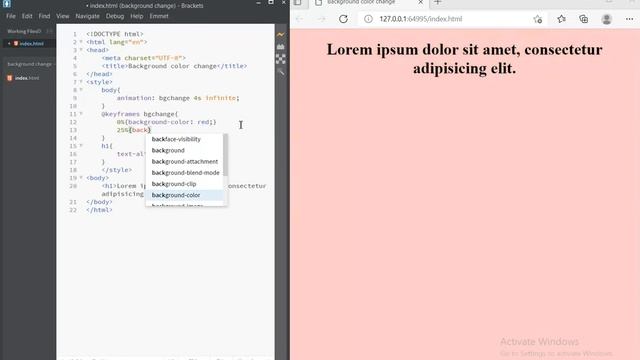Collapse the body tag fold arrow on line 19

81,178
